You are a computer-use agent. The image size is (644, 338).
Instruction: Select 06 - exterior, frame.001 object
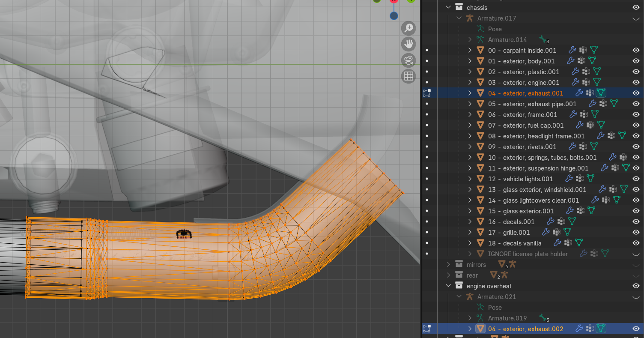click(x=522, y=114)
